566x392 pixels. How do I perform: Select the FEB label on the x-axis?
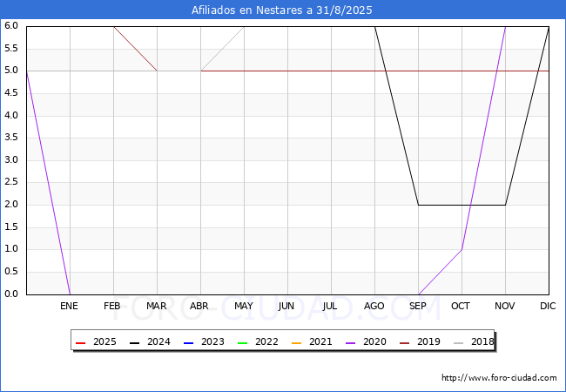tap(112, 306)
